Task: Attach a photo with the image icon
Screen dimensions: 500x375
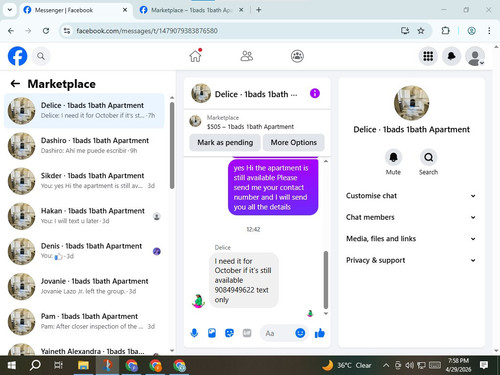Action: (212, 333)
